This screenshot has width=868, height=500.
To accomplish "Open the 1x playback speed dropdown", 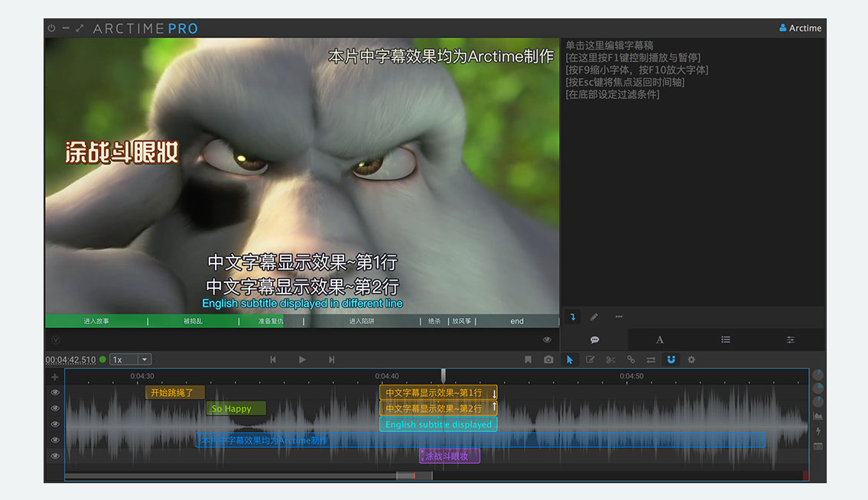I will 130,359.
